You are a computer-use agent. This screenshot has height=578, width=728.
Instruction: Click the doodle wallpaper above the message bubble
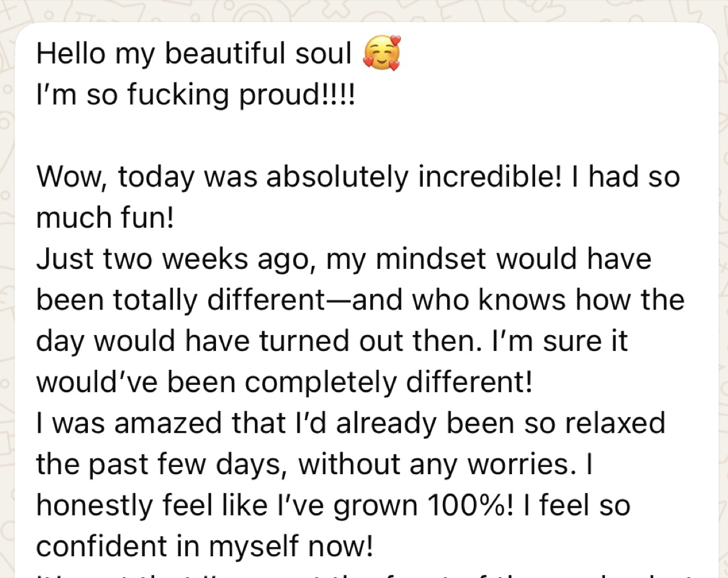(x=364, y=11)
